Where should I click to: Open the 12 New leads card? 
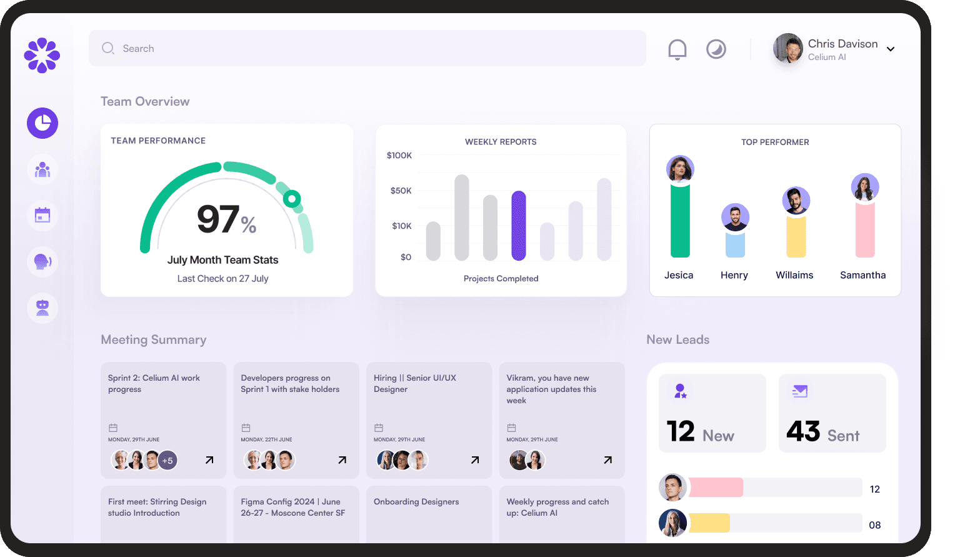pos(712,413)
